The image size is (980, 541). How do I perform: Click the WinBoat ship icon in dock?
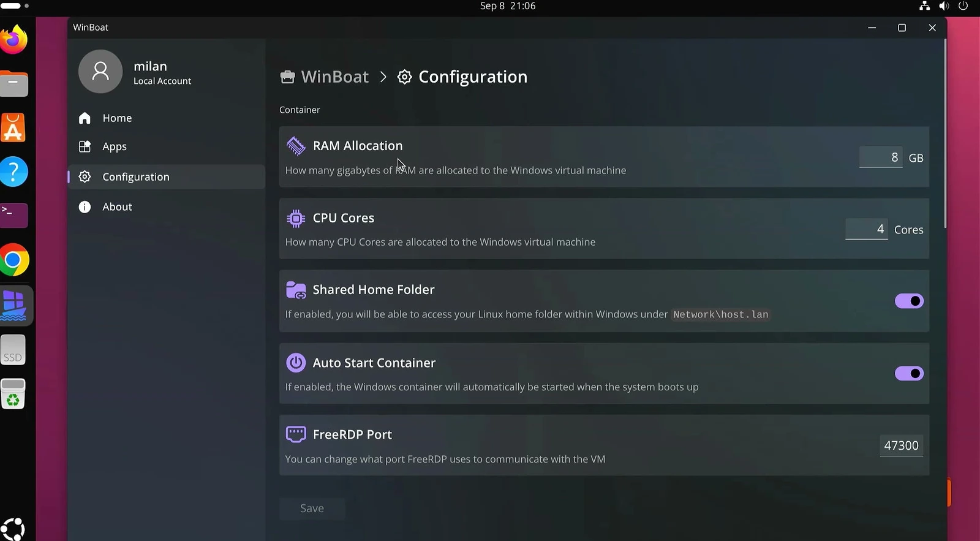tap(14, 306)
